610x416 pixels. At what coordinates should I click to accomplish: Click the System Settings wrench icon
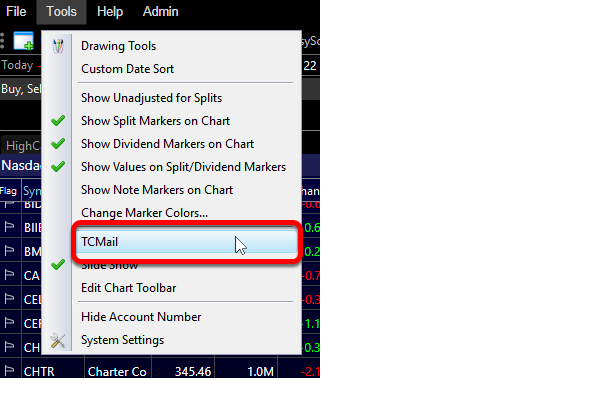click(58, 341)
